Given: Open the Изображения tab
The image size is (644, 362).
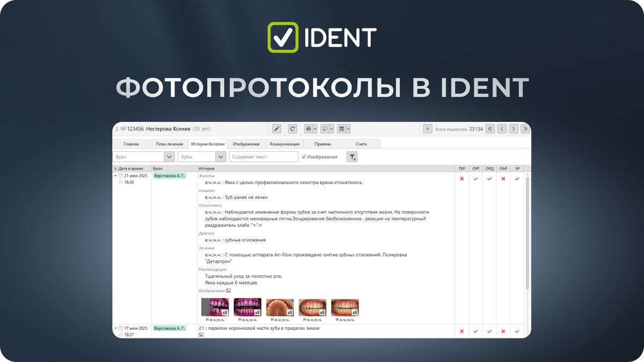Looking at the screenshot, I should click(246, 144).
